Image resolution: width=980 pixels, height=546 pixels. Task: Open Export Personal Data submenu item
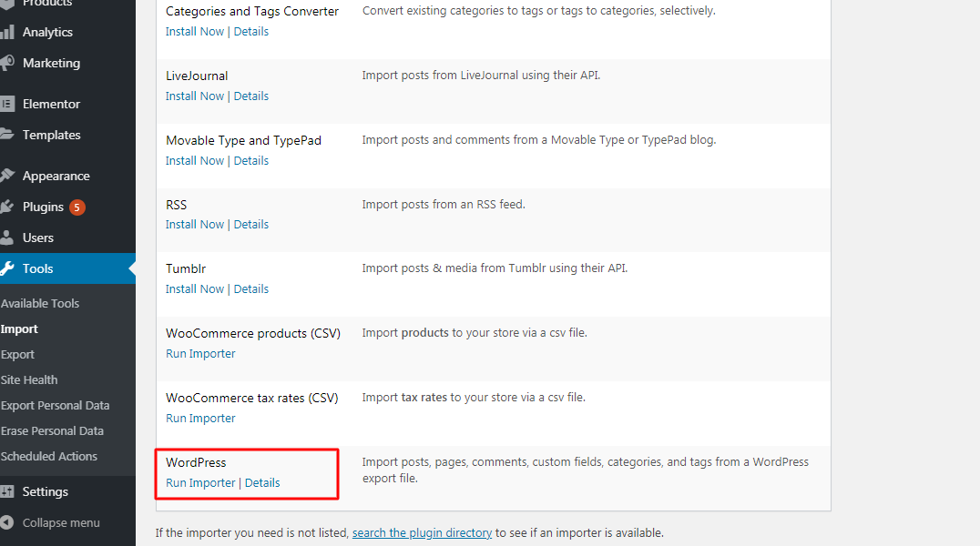[x=55, y=406]
